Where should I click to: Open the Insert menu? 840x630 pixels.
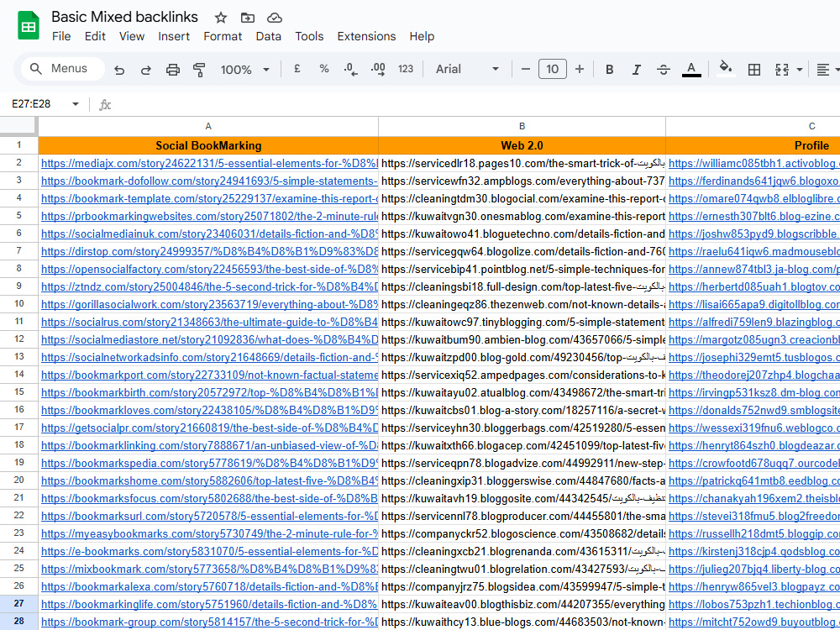174,36
